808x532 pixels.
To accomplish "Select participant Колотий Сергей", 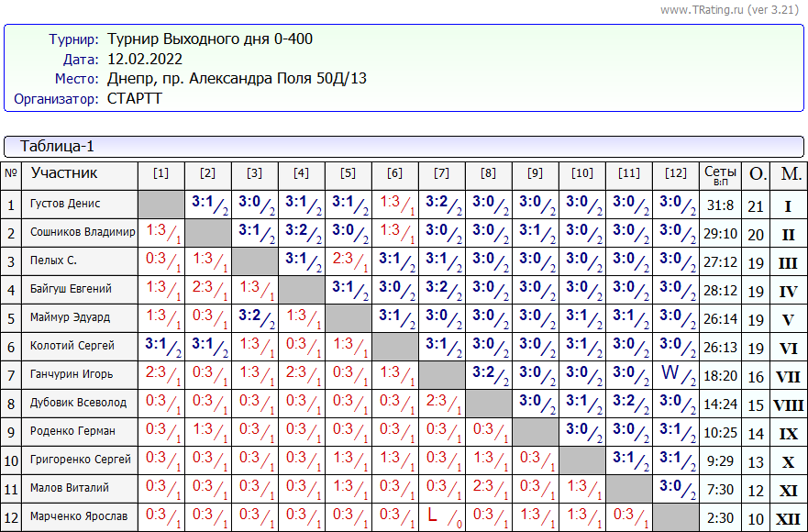I will click(72, 347).
